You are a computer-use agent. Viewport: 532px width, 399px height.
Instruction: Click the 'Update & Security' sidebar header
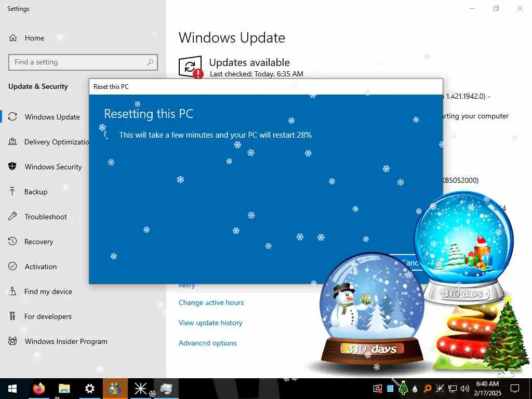pyautogui.click(x=38, y=87)
